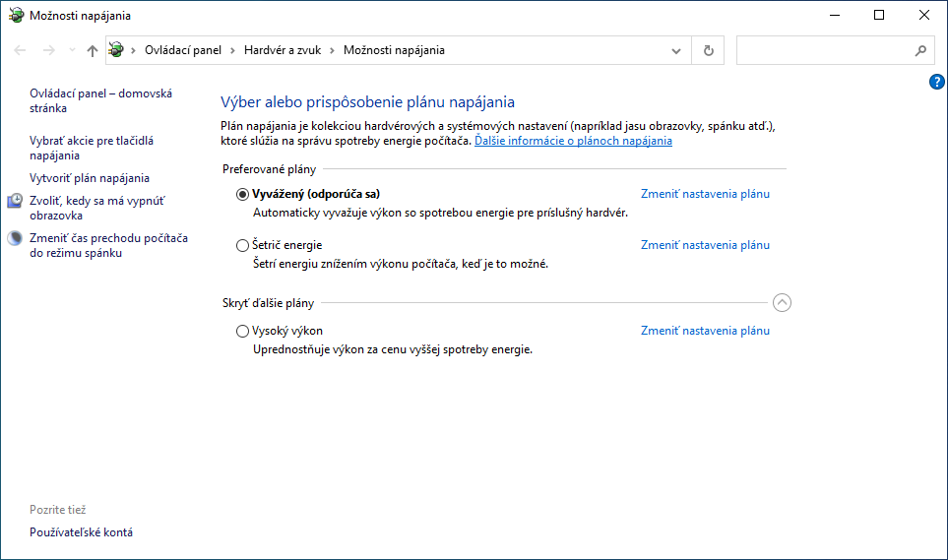The height and width of the screenshot is (560, 948).
Task: Click the monitor icon beside display turn-off link
Action: tap(15, 201)
